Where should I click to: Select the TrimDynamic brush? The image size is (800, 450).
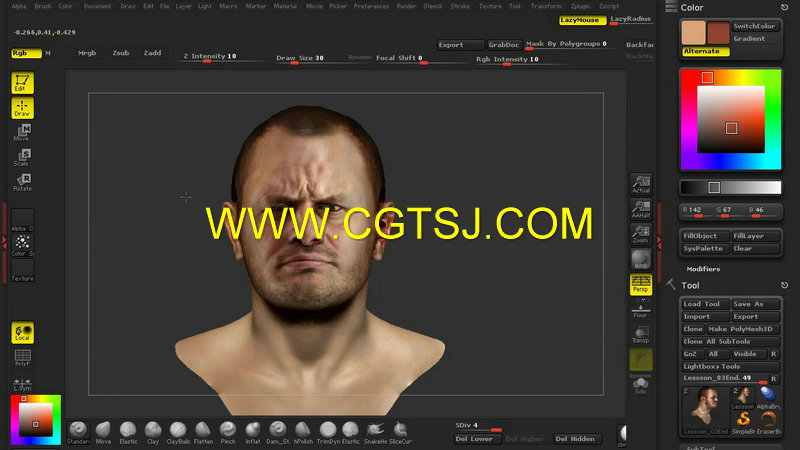(328, 433)
